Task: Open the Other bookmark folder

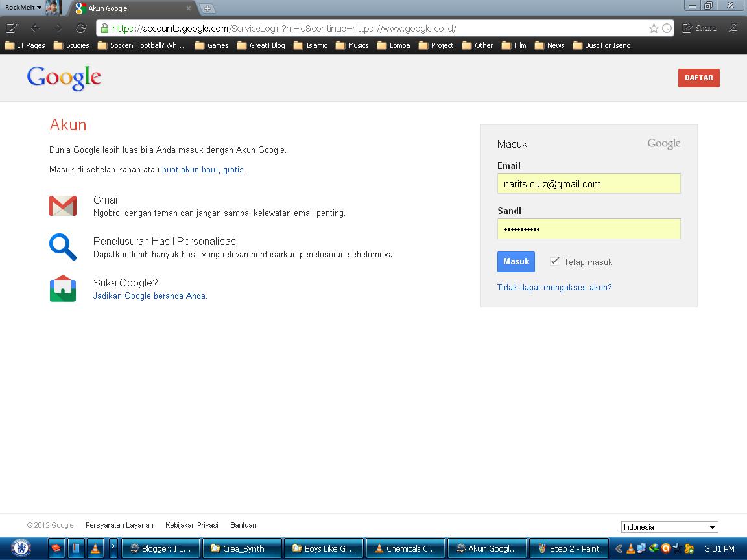Action: 477,45
